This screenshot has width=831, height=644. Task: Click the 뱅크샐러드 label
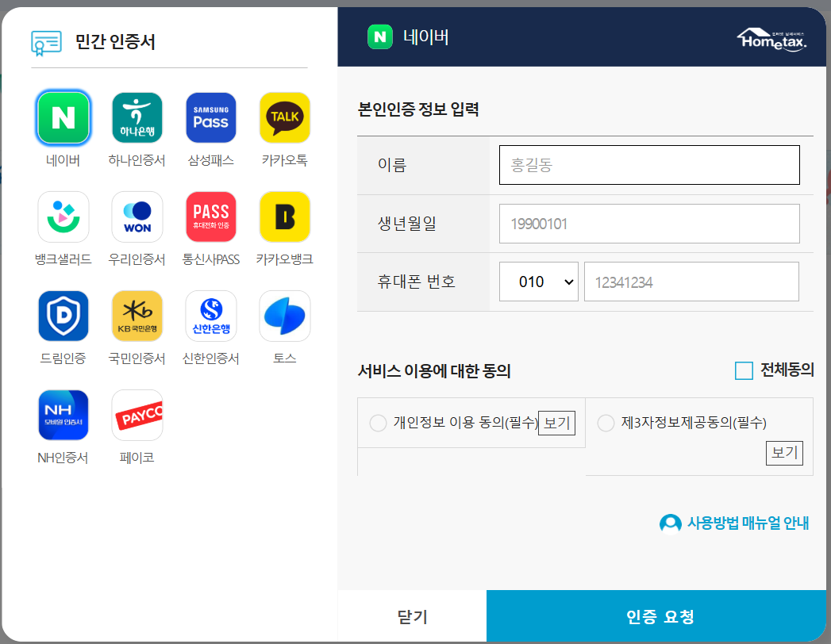coord(63,259)
